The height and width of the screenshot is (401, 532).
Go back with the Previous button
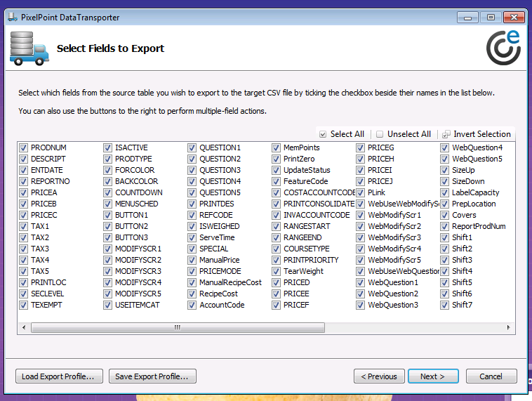click(379, 376)
